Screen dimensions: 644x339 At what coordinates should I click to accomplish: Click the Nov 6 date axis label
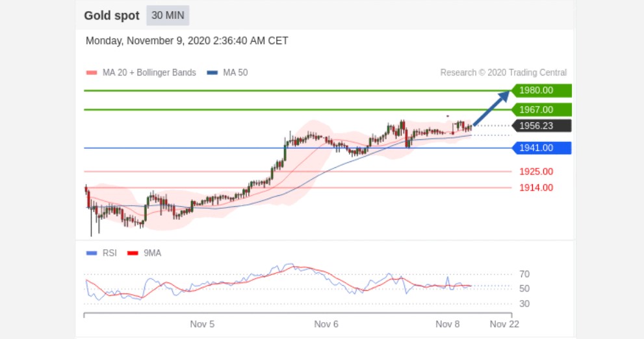(326, 324)
